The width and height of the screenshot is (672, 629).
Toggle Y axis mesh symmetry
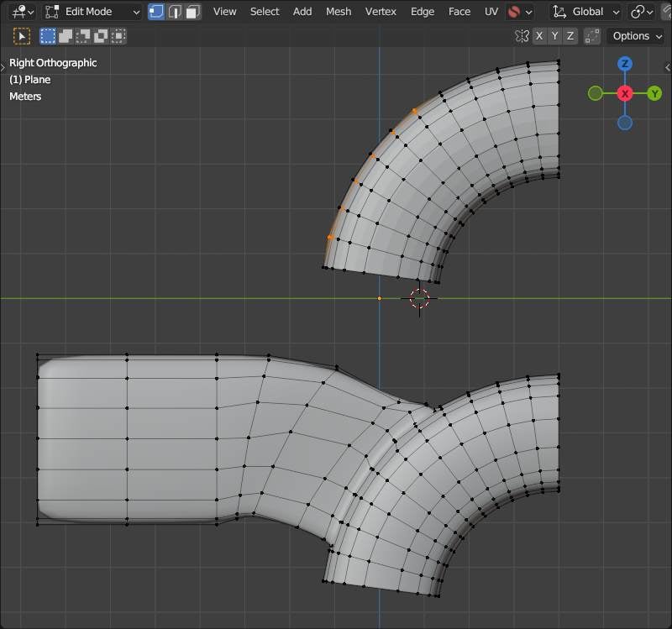[x=555, y=36]
